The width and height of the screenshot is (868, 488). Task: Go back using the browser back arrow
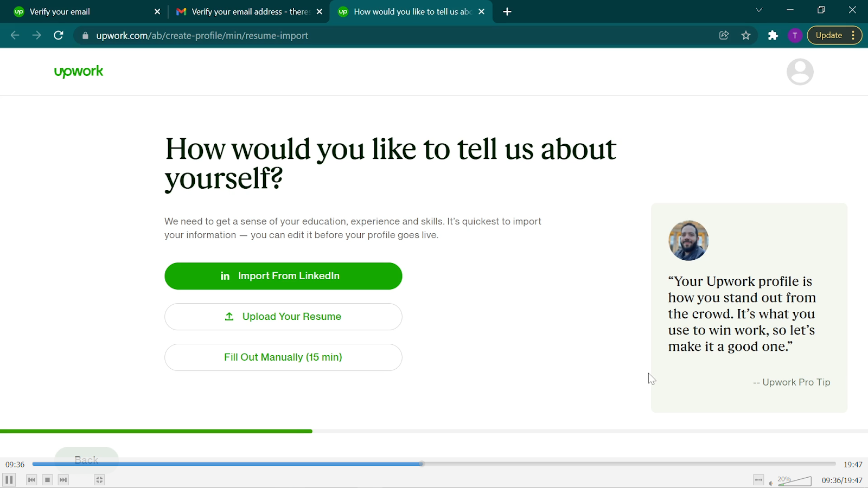click(x=15, y=35)
